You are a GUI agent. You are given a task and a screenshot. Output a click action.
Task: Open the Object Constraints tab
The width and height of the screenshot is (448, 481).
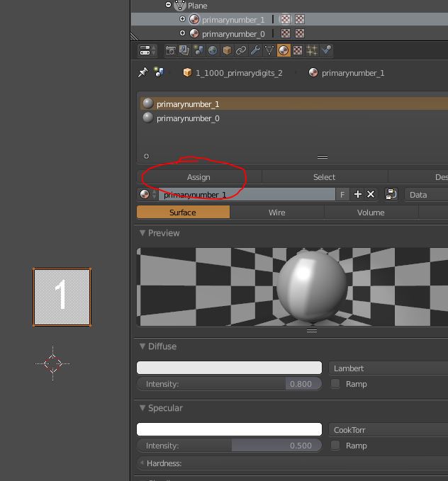241,50
